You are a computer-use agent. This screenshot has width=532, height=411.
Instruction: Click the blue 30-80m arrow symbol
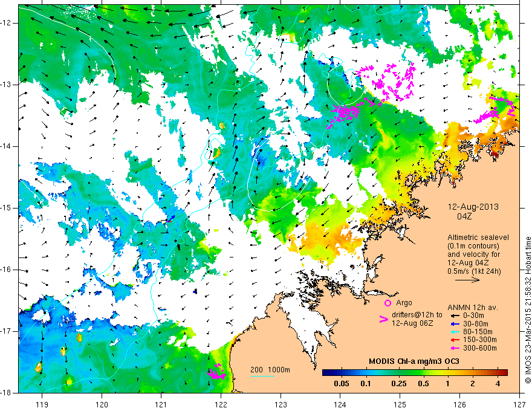point(455,324)
